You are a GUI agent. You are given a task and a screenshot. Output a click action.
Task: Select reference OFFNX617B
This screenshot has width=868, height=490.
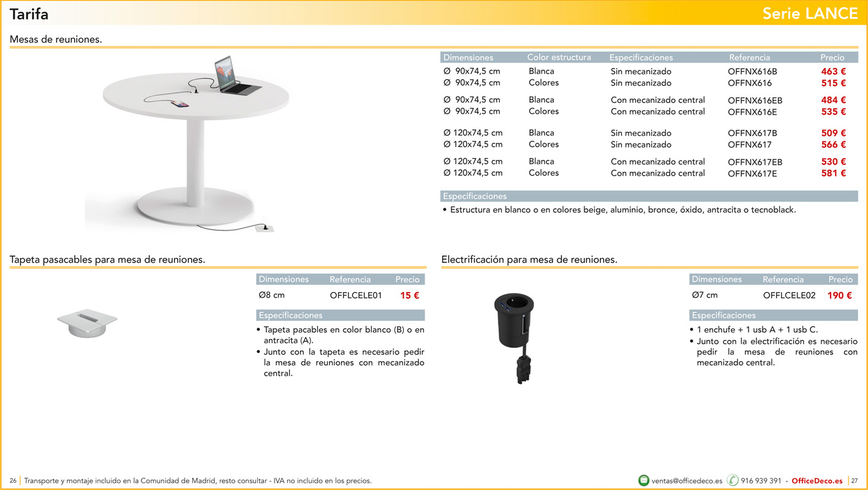pyautogui.click(x=752, y=134)
